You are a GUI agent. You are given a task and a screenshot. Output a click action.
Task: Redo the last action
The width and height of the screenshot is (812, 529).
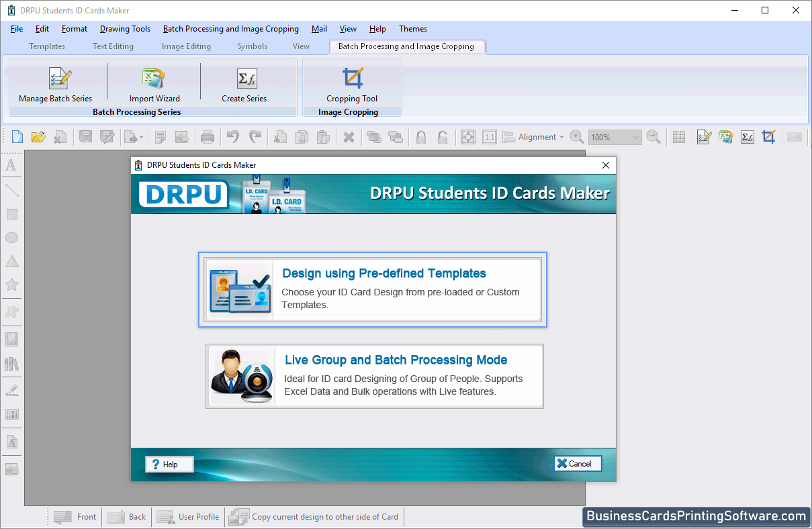tap(255, 137)
